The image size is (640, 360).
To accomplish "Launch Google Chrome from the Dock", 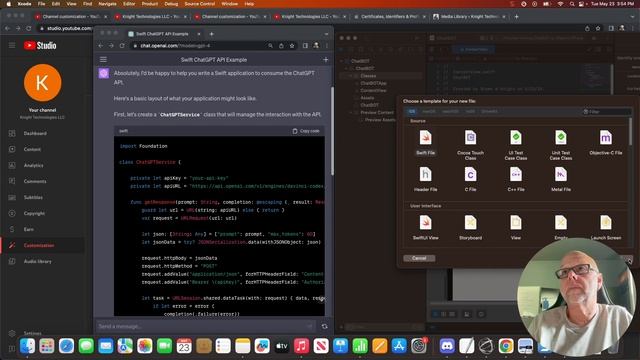I will pos(506,346).
